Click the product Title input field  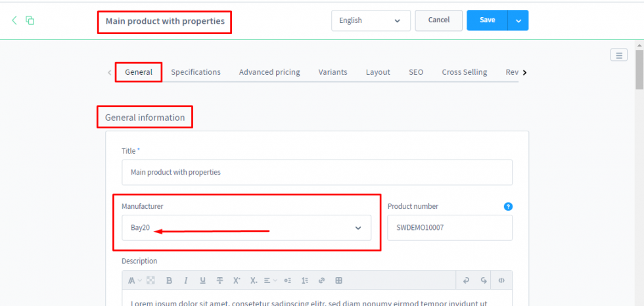click(x=317, y=173)
